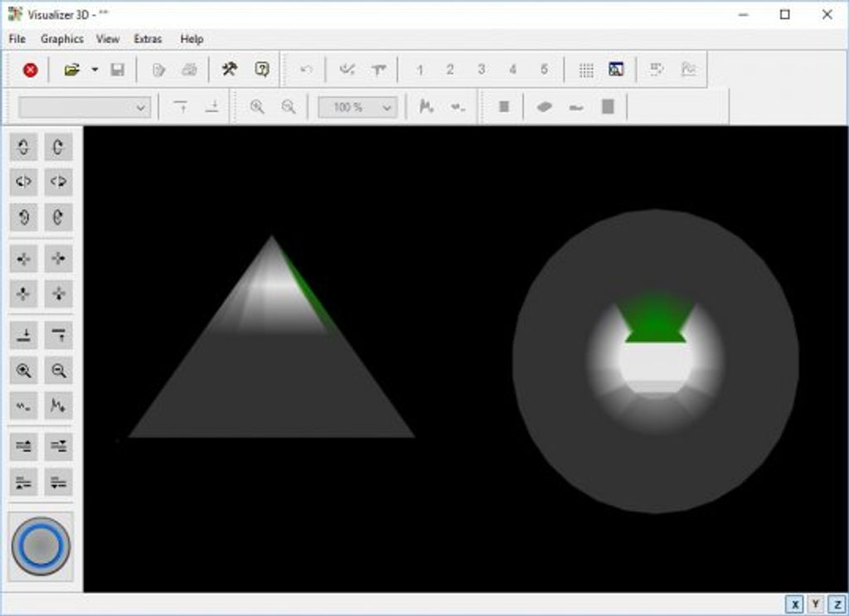Screen dimensions: 849x616
Task: Open the File menu
Action: pyautogui.click(x=17, y=39)
